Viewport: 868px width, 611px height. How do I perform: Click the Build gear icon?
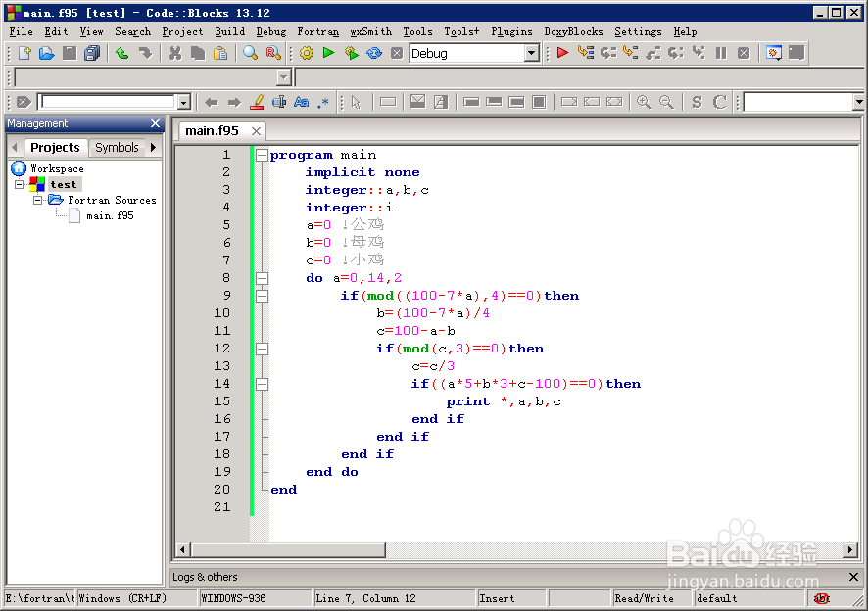306,53
